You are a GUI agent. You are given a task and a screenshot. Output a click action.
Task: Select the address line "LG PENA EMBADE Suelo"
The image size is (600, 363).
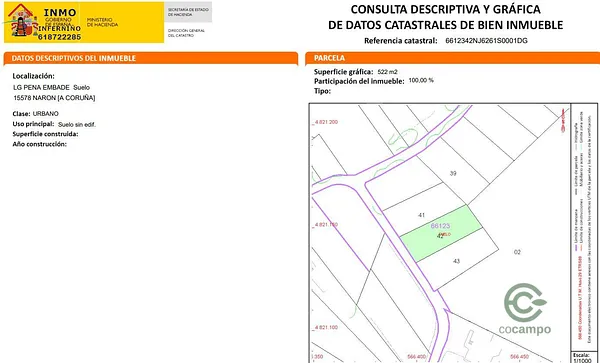pyautogui.click(x=52, y=87)
